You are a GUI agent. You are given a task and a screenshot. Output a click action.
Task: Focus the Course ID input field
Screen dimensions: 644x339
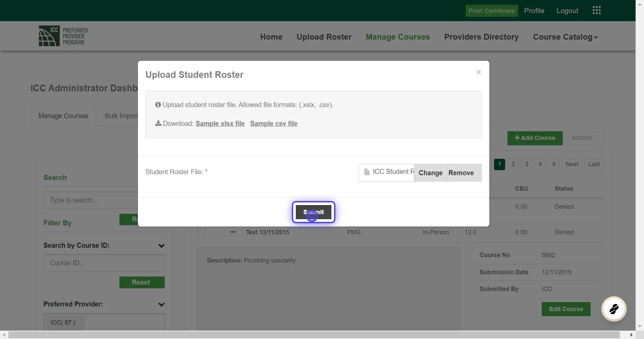[104, 263]
